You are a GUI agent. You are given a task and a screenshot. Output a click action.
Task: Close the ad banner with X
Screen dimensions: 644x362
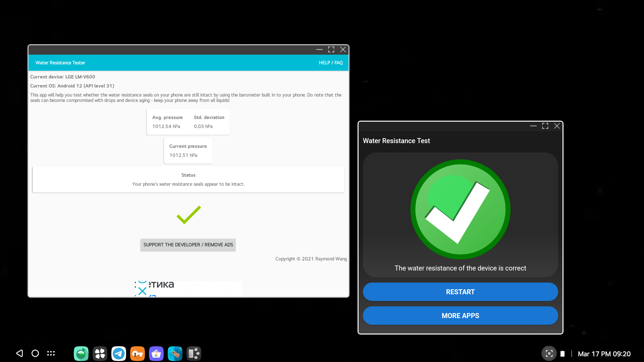click(143, 291)
